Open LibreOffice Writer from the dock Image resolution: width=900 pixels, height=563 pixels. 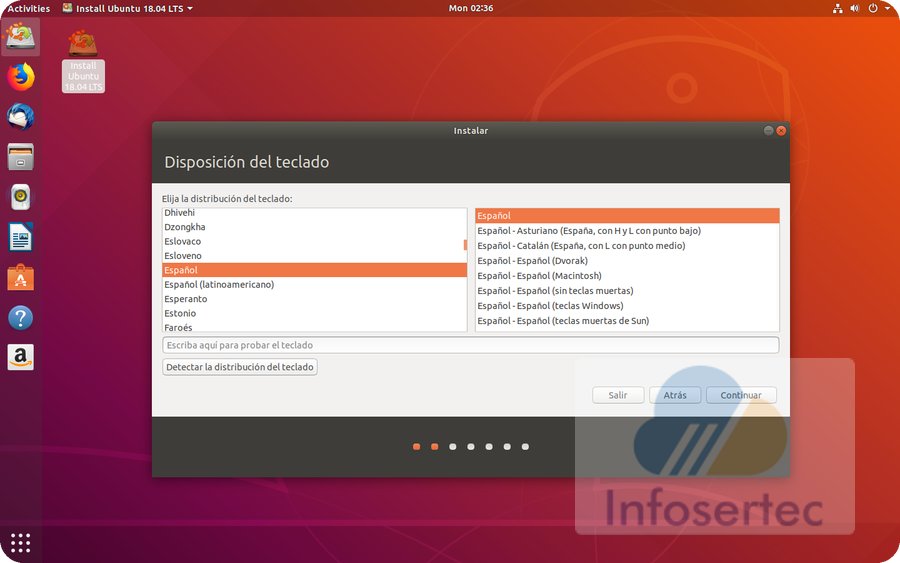click(20, 237)
